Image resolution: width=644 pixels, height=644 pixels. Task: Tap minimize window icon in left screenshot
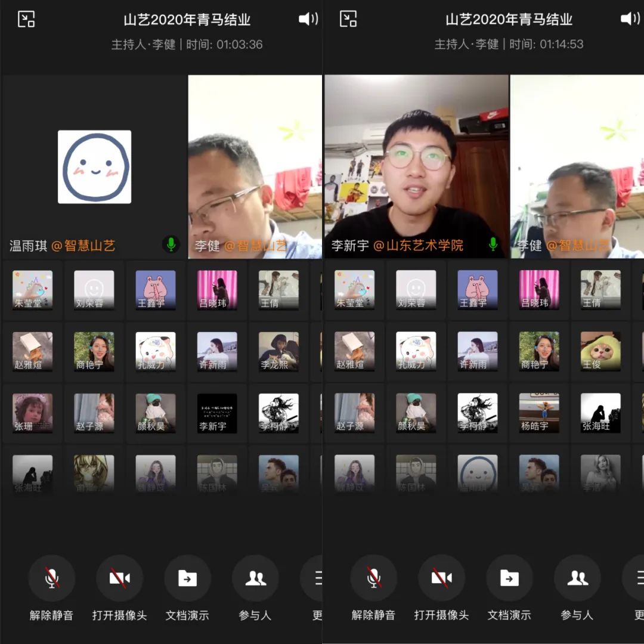tap(26, 19)
